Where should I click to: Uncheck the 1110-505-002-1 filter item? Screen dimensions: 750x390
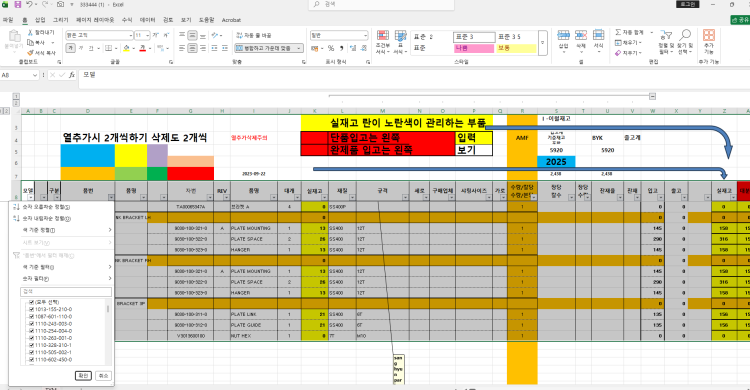(x=32, y=352)
